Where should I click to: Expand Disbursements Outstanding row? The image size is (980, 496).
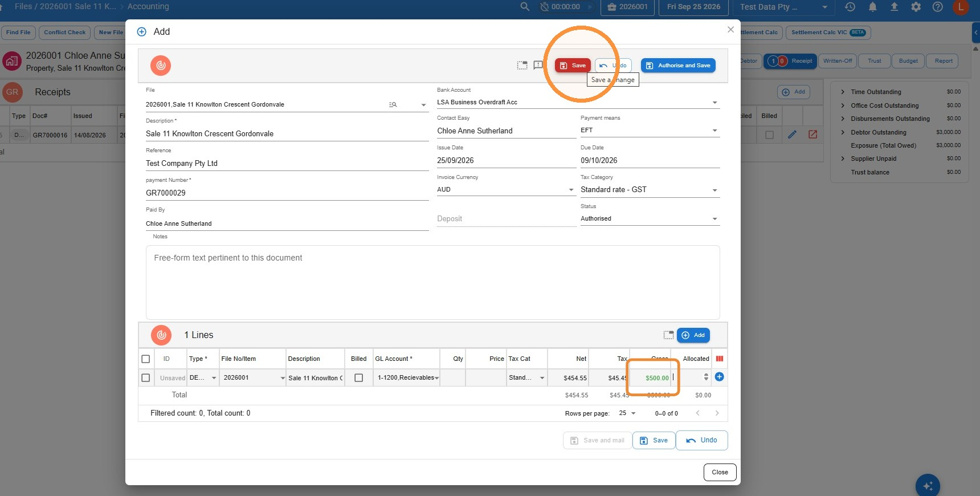click(843, 119)
